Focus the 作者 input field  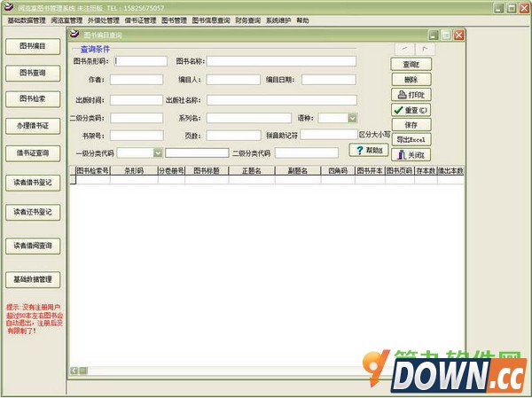tap(137, 80)
